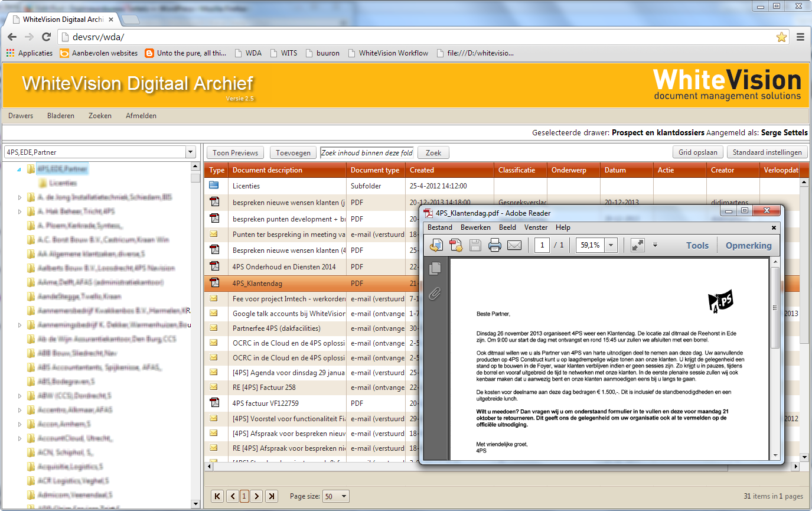Image resolution: width=812 pixels, height=511 pixels.
Task: Collapse the 4PS,EDE,Partner tree node
Action: tap(19, 170)
